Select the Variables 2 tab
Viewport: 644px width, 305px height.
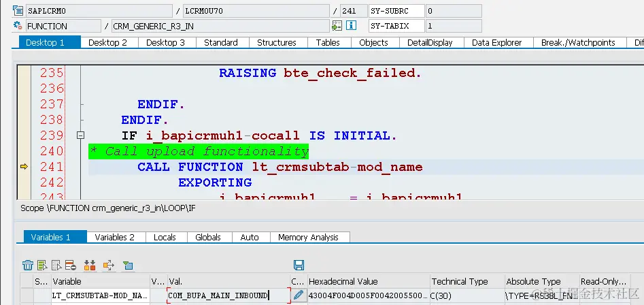[x=115, y=237]
